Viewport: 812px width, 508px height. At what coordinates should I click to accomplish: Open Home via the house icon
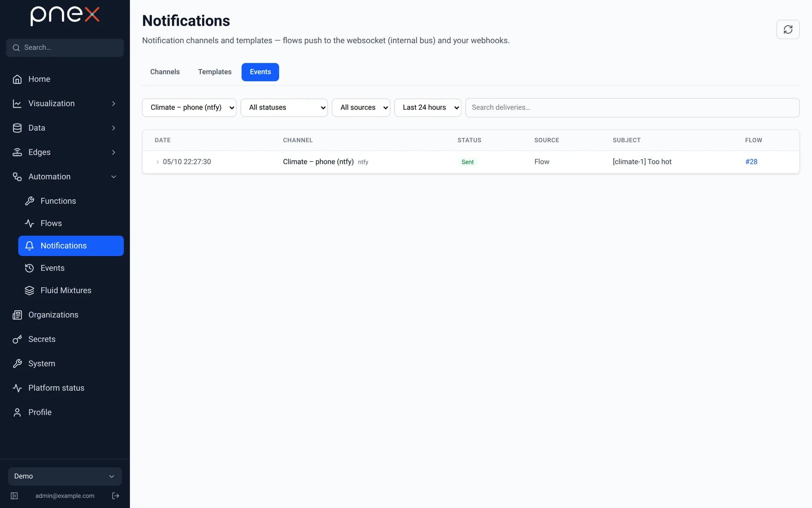[x=17, y=79]
